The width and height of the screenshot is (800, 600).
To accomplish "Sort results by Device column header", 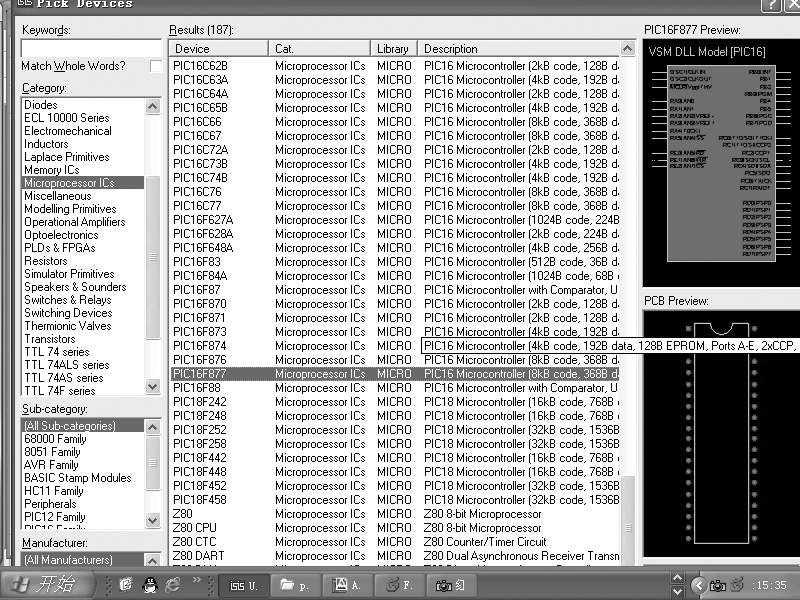I will coord(218,49).
